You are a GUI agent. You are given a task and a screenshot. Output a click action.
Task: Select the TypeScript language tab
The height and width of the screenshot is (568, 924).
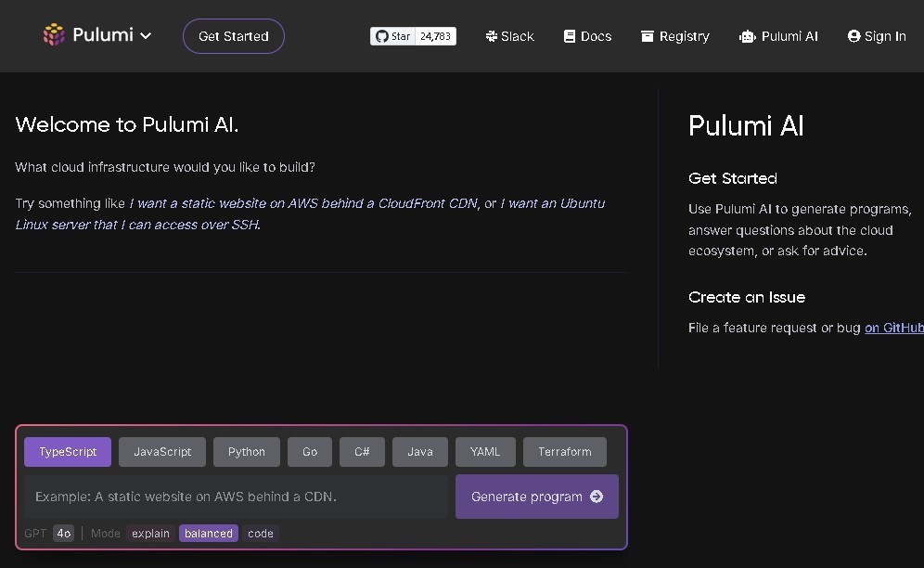[x=68, y=452]
